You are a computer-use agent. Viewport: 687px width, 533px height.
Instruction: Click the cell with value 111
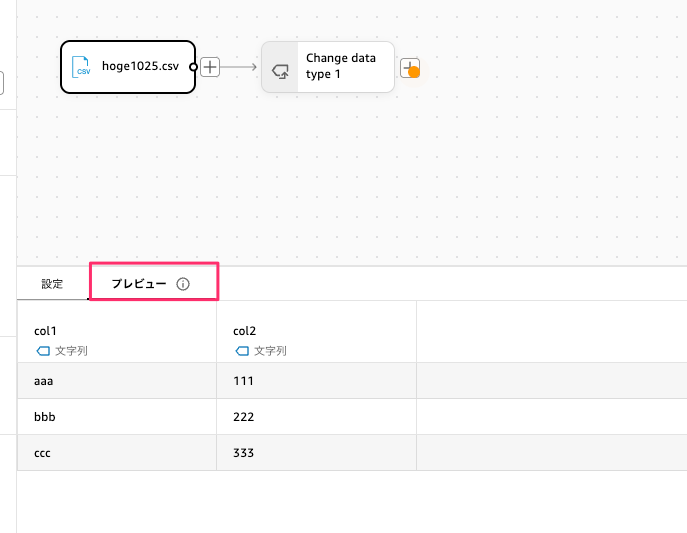coord(243,381)
